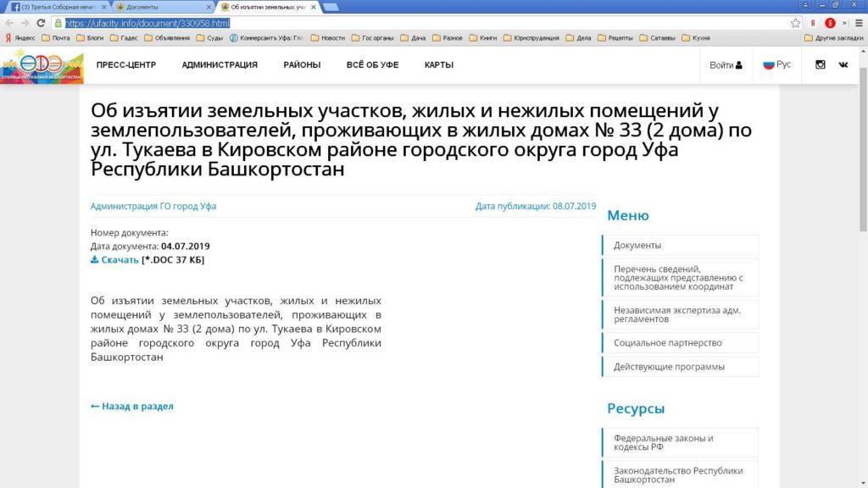868x488 pixels.
Task: Click the page's vertical scrollbar
Action: pyautogui.click(x=862, y=169)
